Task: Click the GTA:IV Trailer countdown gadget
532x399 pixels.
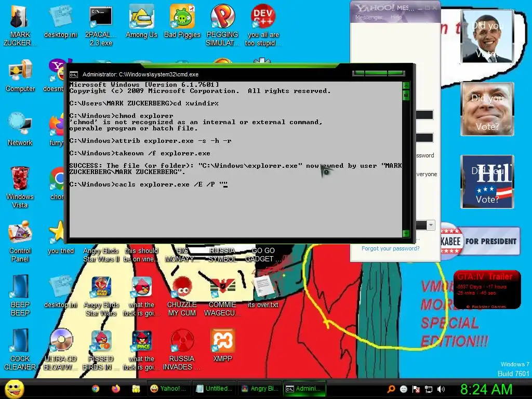Action: (487, 289)
